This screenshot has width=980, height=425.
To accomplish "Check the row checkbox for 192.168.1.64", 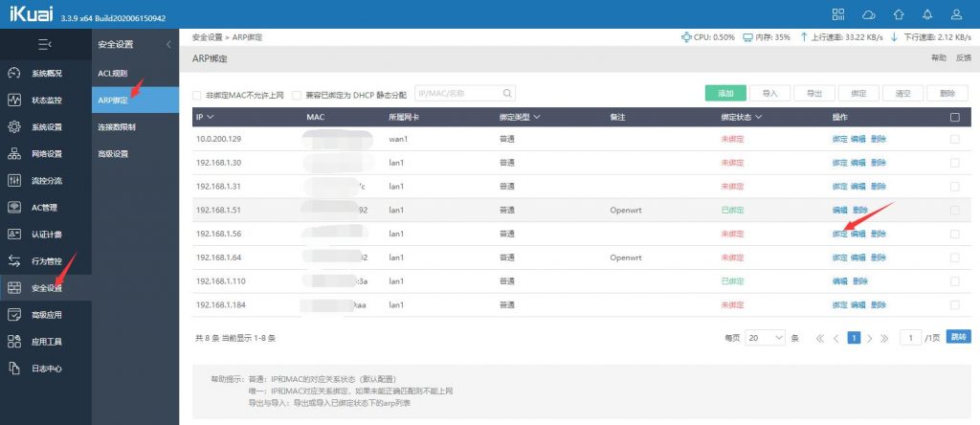I will coord(954,257).
